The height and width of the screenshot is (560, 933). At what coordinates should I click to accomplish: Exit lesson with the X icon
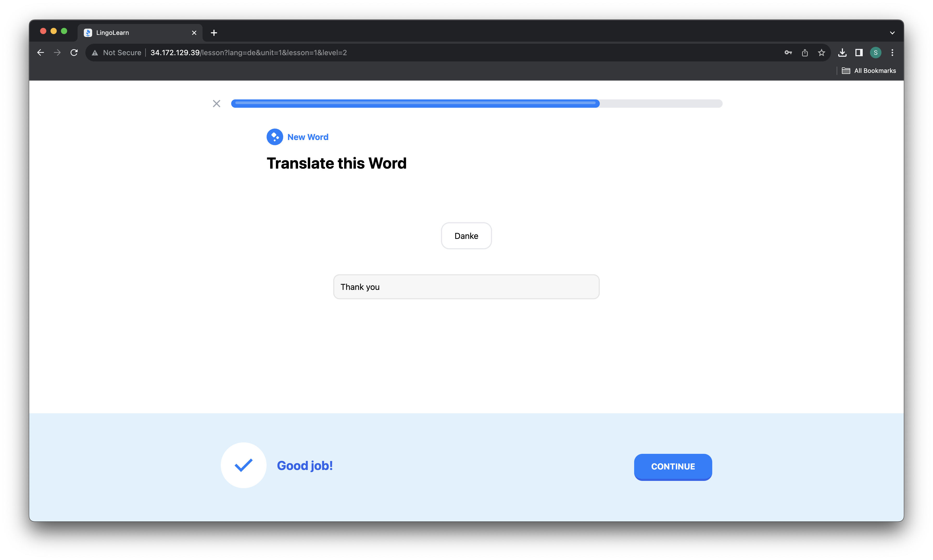[216, 103]
